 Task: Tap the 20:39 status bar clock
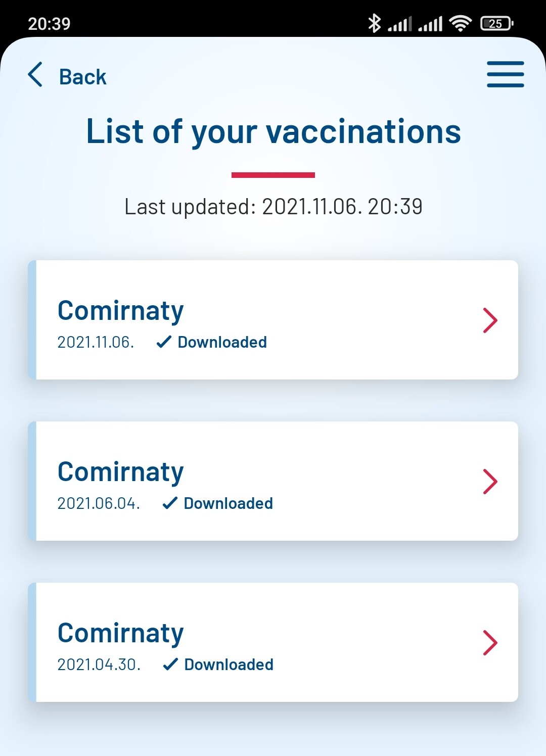(49, 24)
